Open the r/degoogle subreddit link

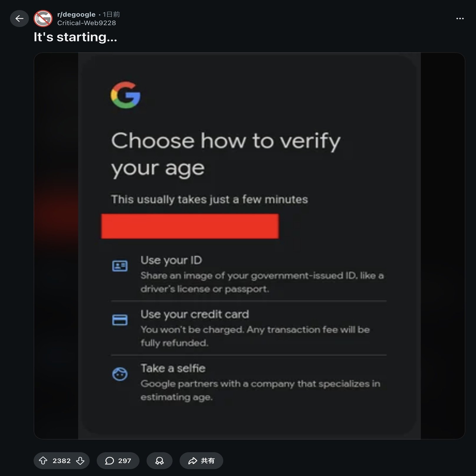tap(76, 14)
